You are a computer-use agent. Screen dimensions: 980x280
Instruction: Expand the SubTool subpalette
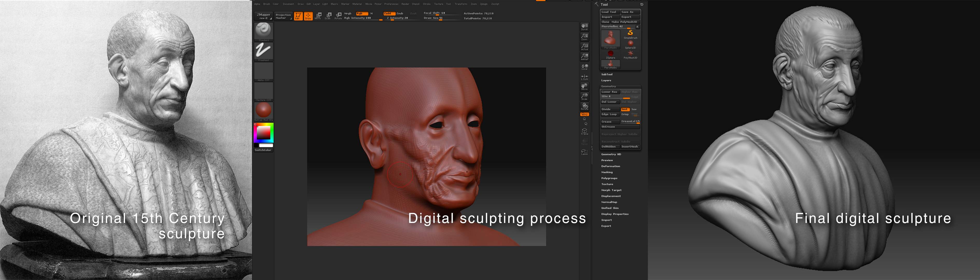click(x=607, y=75)
